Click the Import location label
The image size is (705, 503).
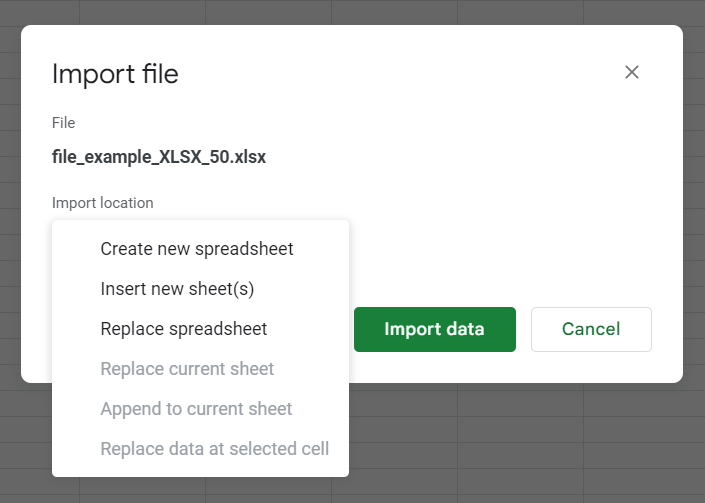[x=103, y=203]
